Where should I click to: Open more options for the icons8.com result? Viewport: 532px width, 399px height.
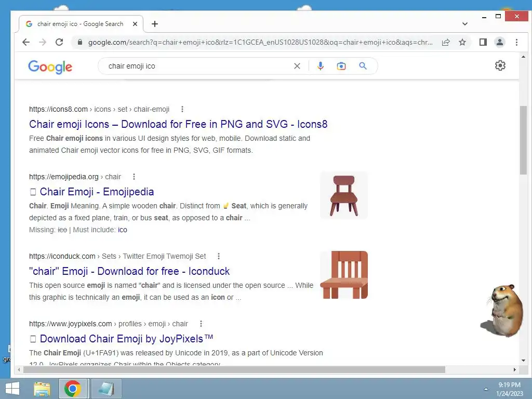coord(182,109)
